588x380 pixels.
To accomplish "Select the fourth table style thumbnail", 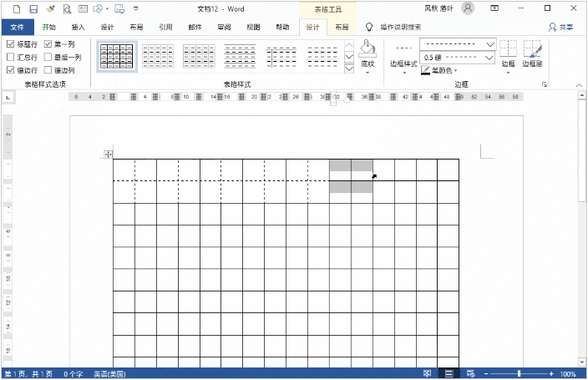I will 240,56.
